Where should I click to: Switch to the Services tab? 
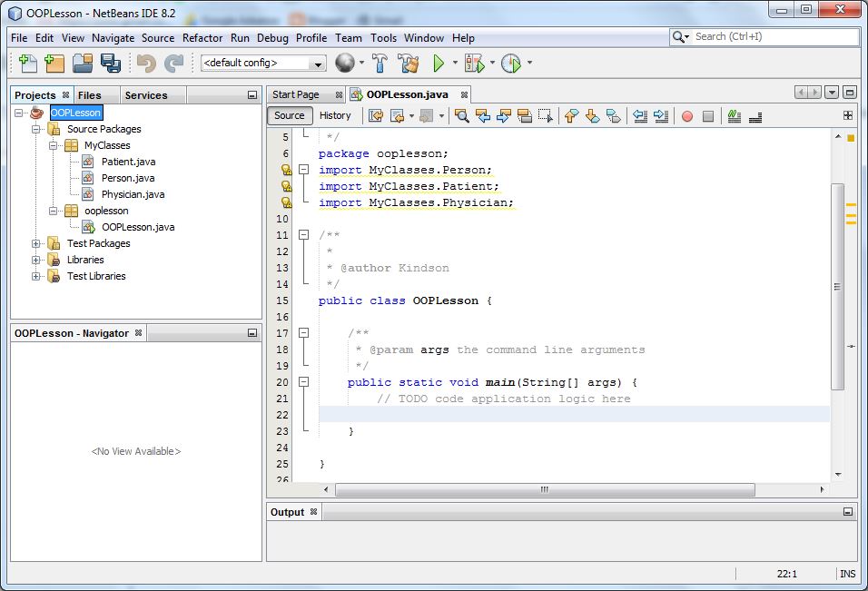146,95
